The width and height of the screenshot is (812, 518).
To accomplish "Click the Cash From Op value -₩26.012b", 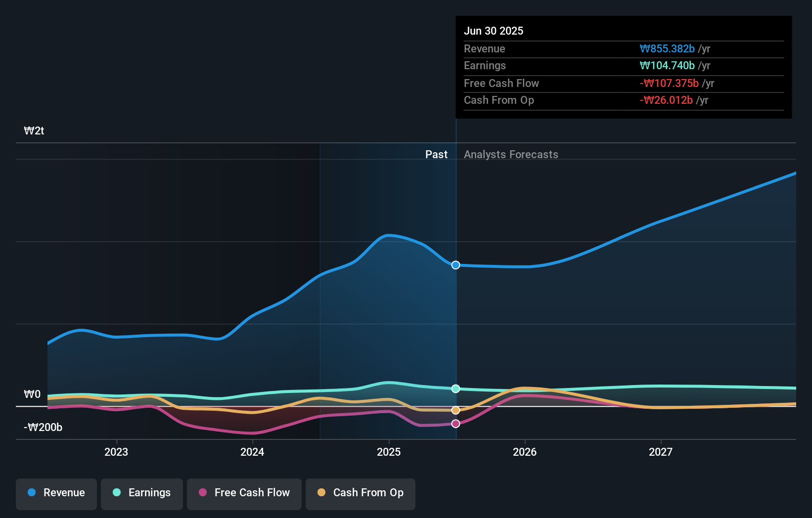I will tap(666, 100).
